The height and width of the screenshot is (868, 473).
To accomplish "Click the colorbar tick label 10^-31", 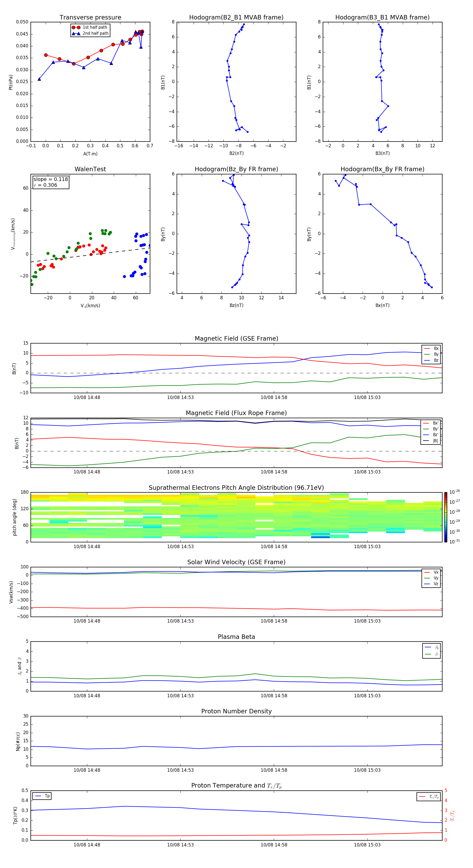I will tap(455, 542).
